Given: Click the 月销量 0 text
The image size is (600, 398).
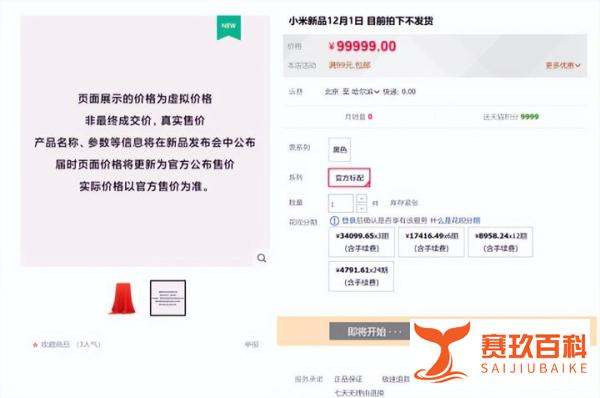Looking at the screenshot, I should point(358,117).
